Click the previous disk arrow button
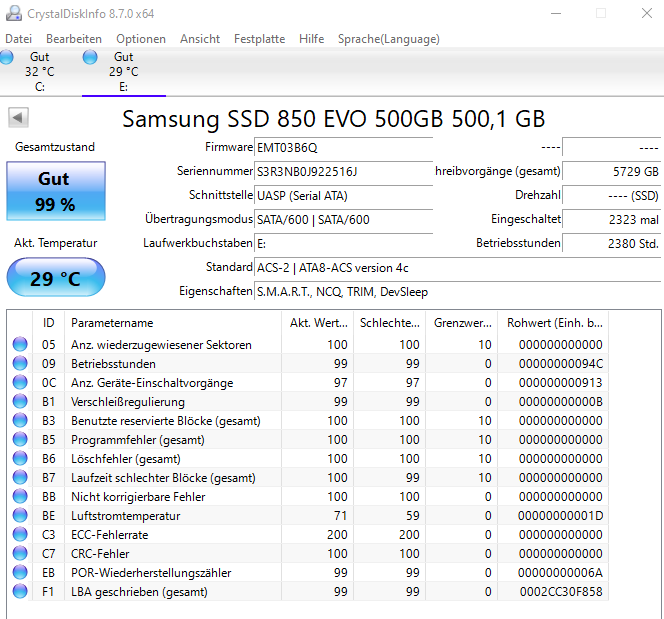664x619 pixels. [x=18, y=117]
